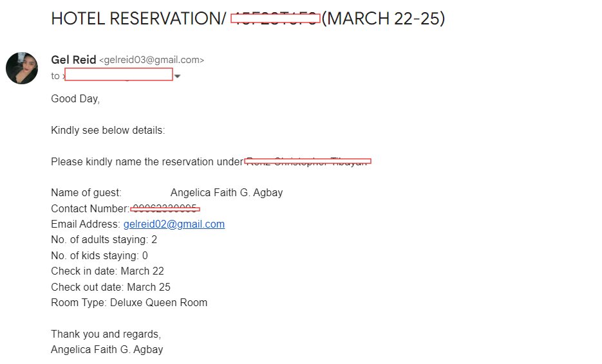Click the "Name of guest:" label

[86, 193]
